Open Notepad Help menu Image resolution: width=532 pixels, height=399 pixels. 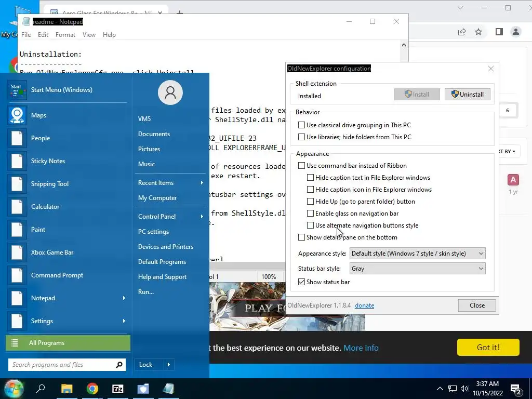pyautogui.click(x=109, y=35)
